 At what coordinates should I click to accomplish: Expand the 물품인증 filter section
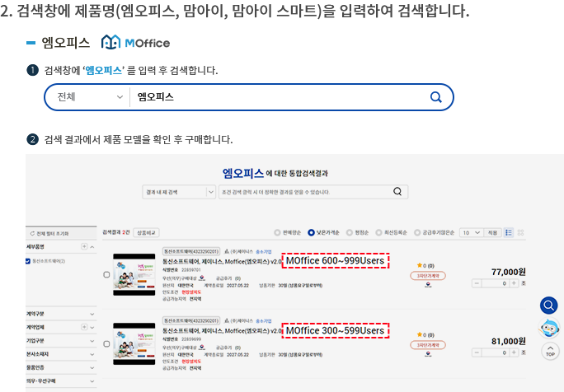coord(92,367)
